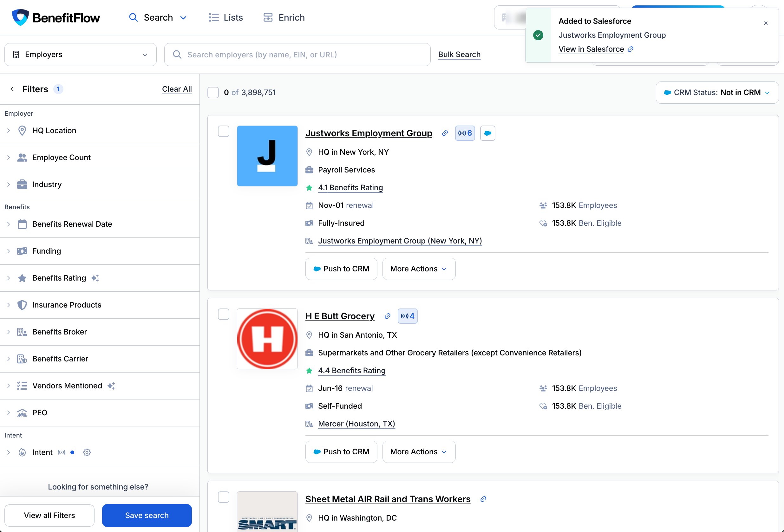The width and height of the screenshot is (784, 532).
Task: Dismiss the Added to Salesforce notification
Action: [x=766, y=23]
